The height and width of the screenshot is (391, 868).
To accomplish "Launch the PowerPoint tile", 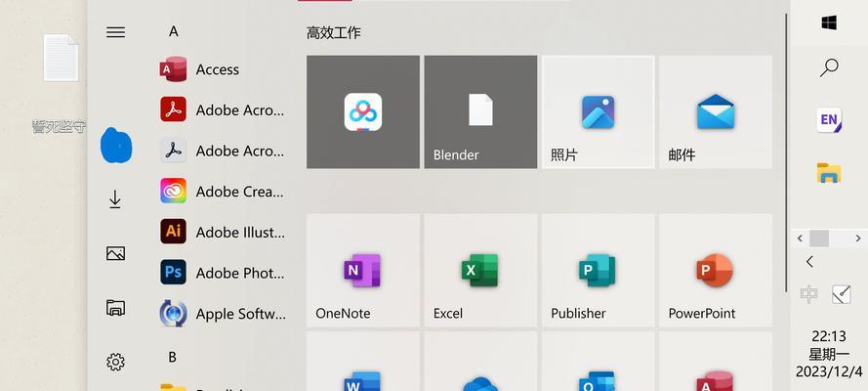I will point(716,270).
